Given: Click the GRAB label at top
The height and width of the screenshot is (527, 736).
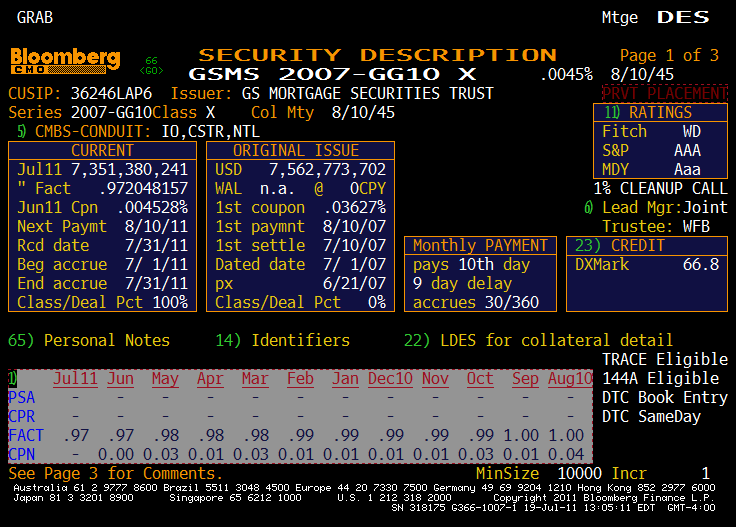Looking at the screenshot, I should (35, 18).
